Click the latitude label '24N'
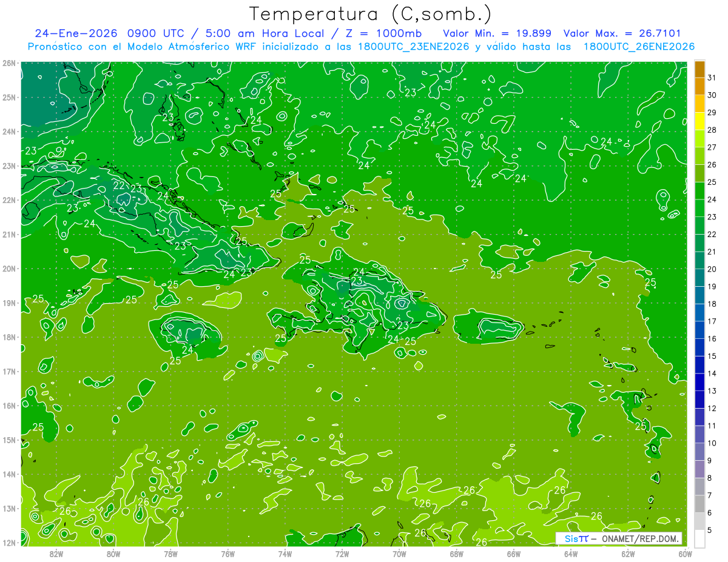This screenshot has width=728, height=562. click(9, 132)
